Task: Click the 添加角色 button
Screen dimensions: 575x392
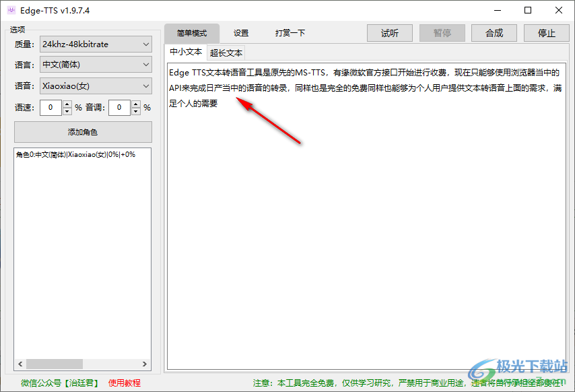Action: tap(83, 132)
